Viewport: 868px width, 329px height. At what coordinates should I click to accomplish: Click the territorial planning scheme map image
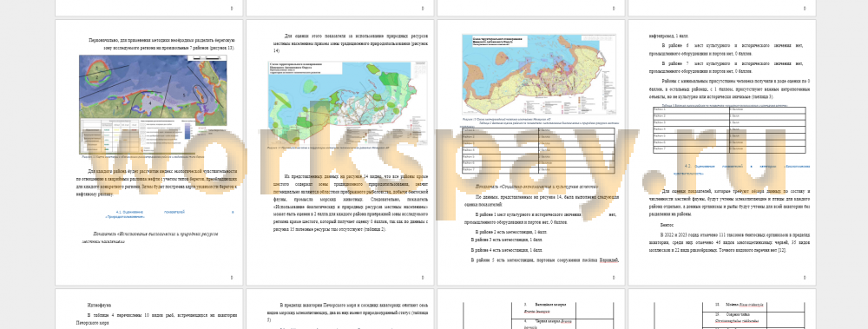coord(538,74)
